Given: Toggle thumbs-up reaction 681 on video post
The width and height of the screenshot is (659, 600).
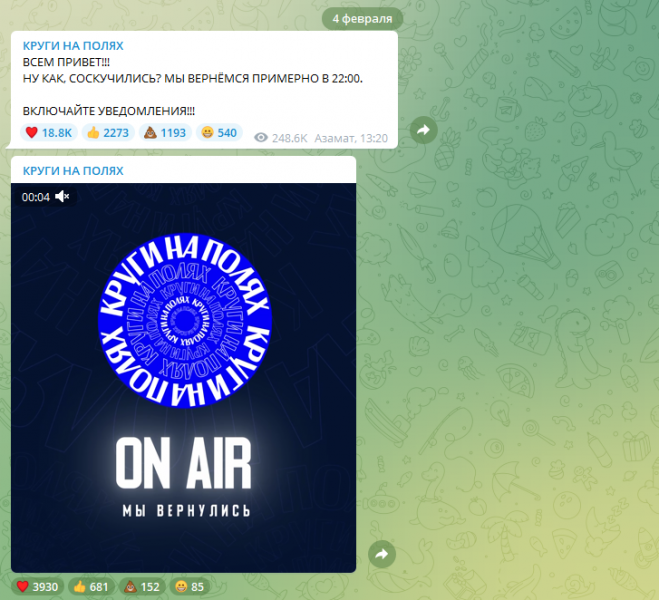Looking at the screenshot, I should tap(91, 587).
